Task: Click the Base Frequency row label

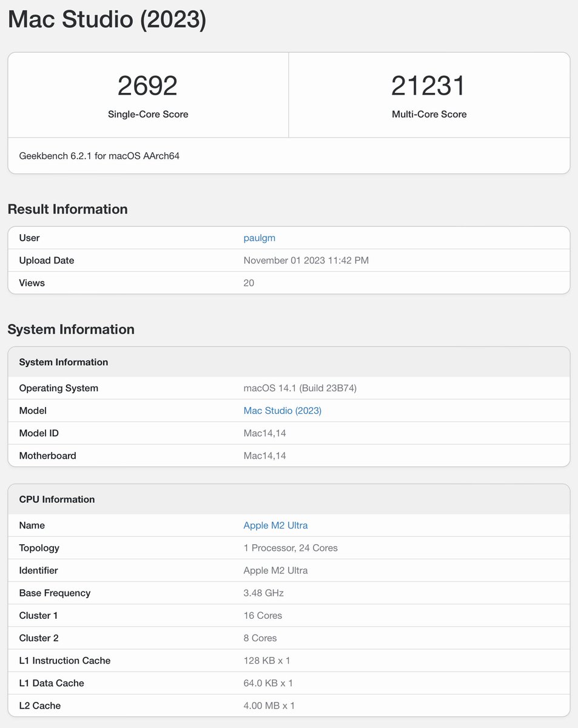Action: tap(55, 593)
